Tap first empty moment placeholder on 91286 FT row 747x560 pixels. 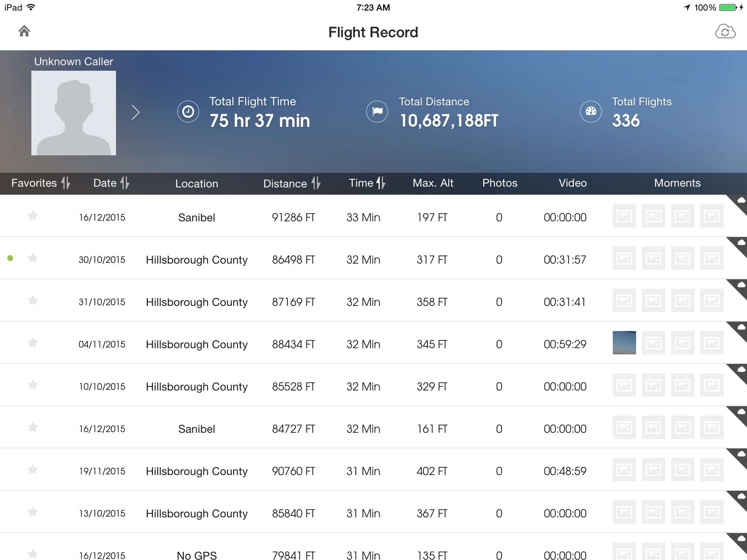click(x=624, y=216)
